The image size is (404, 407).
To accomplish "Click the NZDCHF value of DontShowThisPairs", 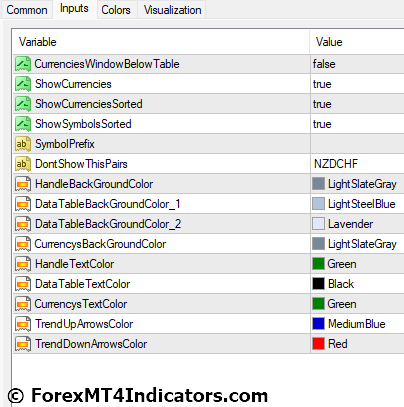I will (336, 164).
